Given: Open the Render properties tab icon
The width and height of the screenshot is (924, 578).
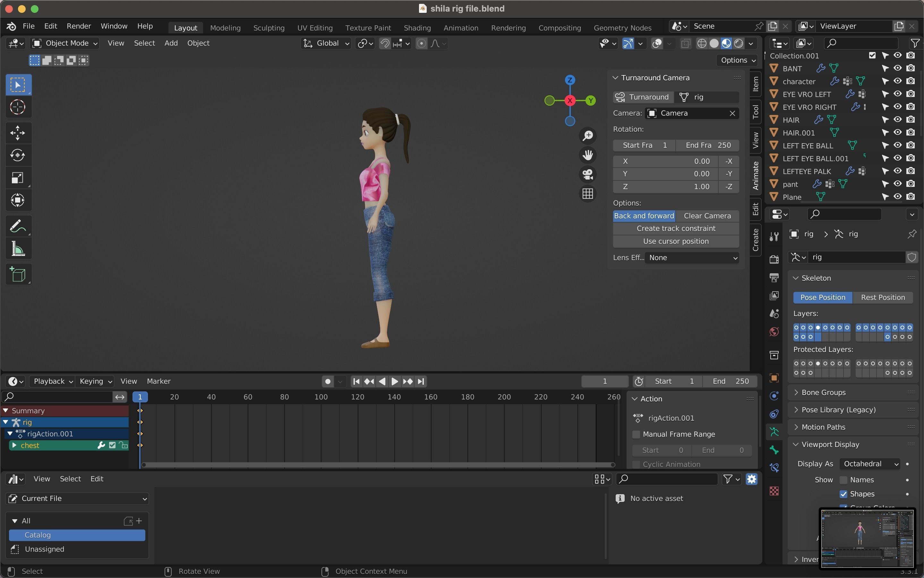Looking at the screenshot, I should 774,259.
